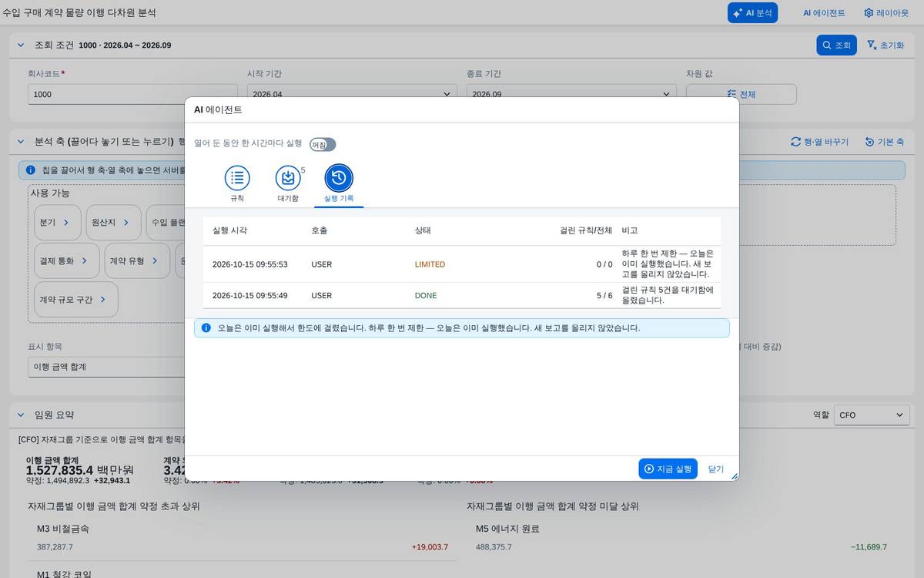
Task: Open the 규칙 tab icon
Action: [x=237, y=178]
